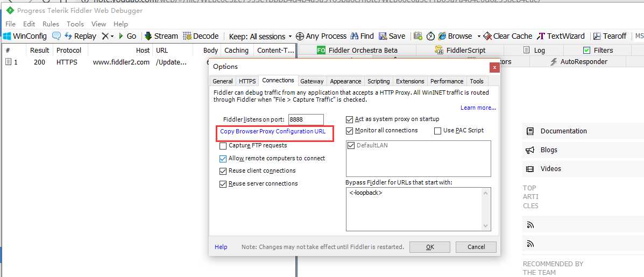Viewport: 644px width, 277px height.
Task: Click the OK button
Action: tap(430, 247)
